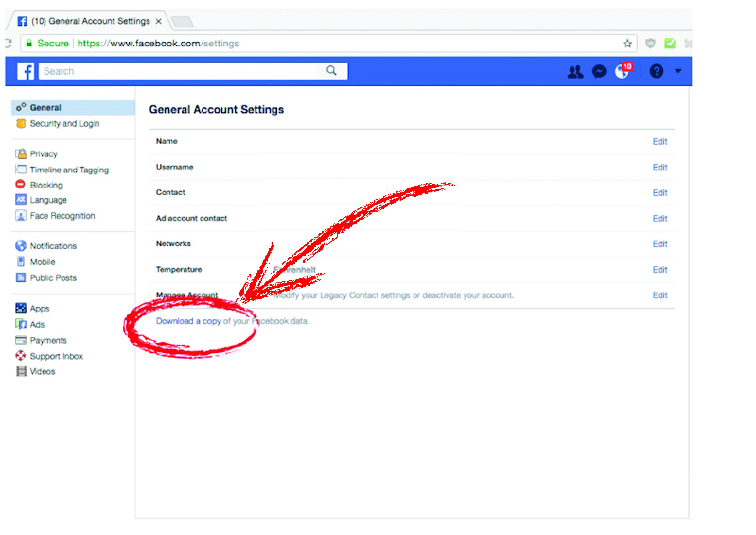Screen dimensions: 756x535
Task: Open Language settings
Action: (48, 200)
